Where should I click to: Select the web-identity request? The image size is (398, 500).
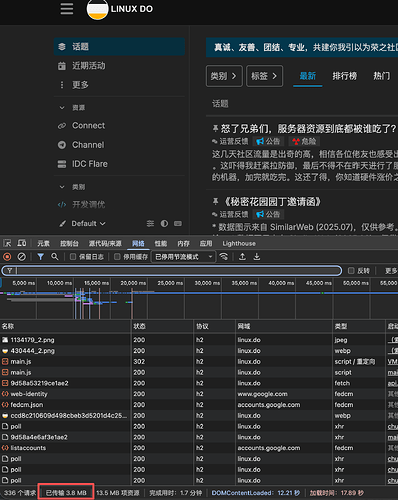click(x=199, y=394)
